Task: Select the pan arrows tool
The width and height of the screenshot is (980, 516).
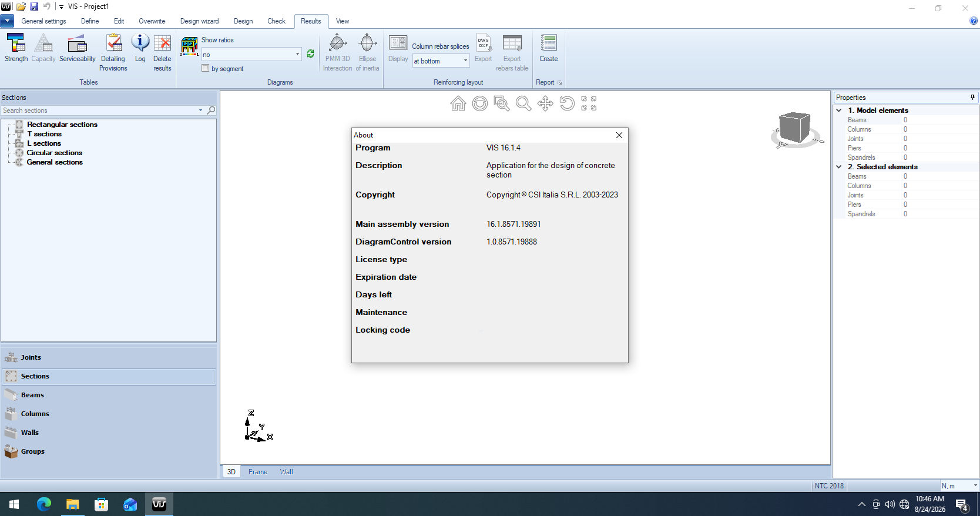Action: point(545,104)
